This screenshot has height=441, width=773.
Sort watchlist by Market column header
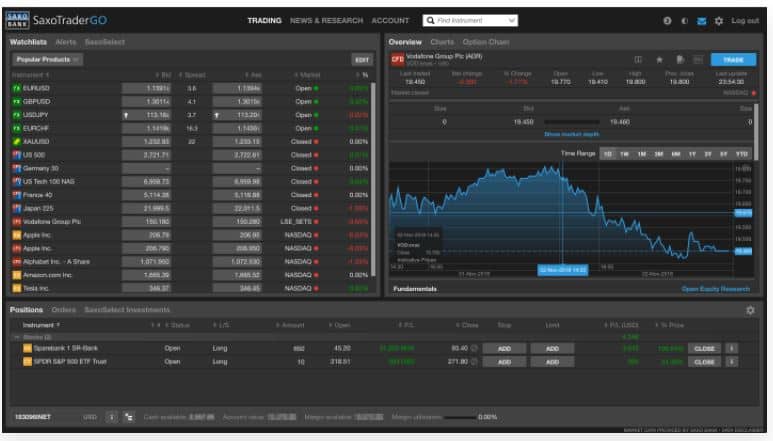(307, 75)
